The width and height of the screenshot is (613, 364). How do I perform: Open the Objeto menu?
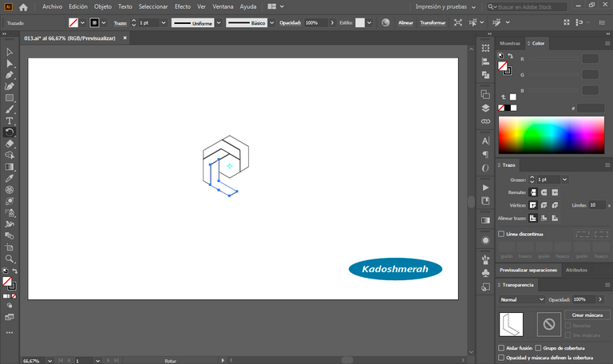(x=103, y=6)
